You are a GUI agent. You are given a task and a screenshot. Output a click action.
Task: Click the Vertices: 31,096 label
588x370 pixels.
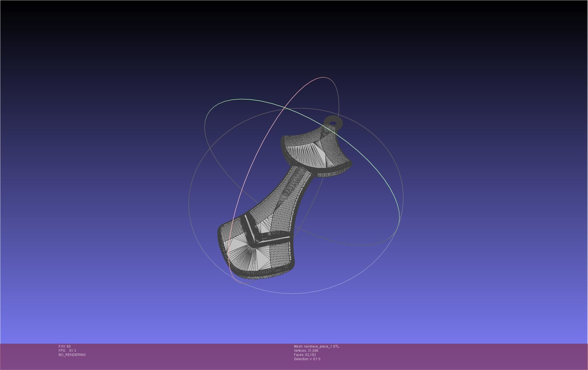click(x=306, y=351)
